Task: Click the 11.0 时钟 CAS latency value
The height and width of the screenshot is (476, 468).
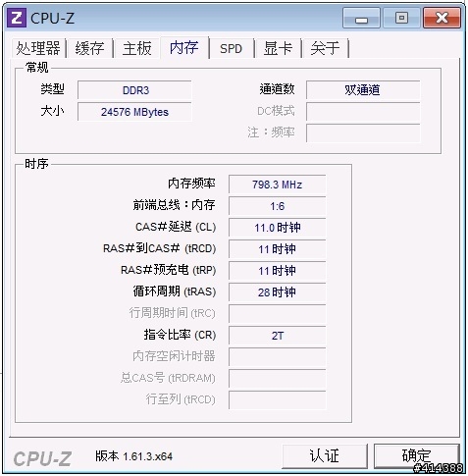Action: pos(278,228)
